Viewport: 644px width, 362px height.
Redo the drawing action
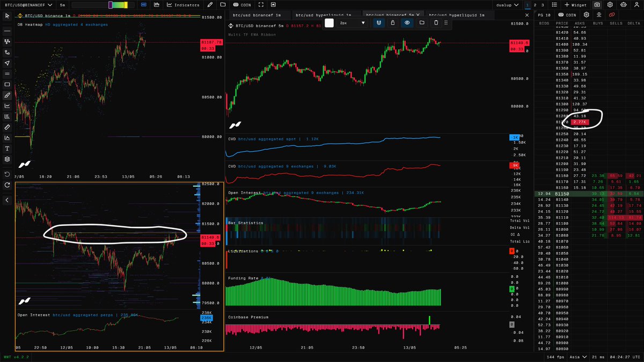coord(7,185)
